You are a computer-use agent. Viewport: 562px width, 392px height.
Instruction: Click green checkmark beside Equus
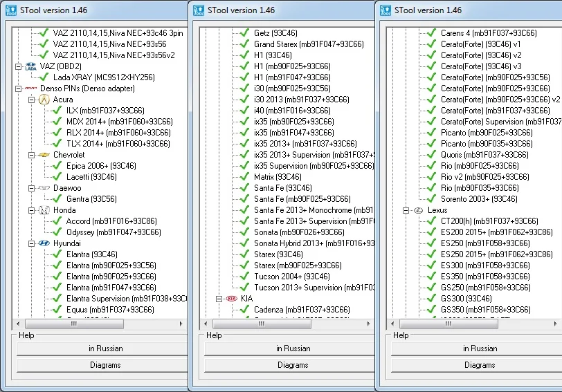coord(57,309)
